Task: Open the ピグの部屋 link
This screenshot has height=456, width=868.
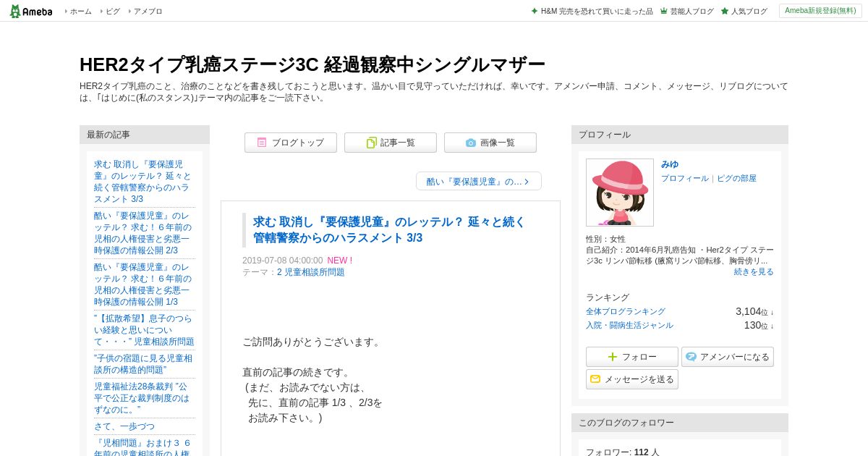Action: 736,178
